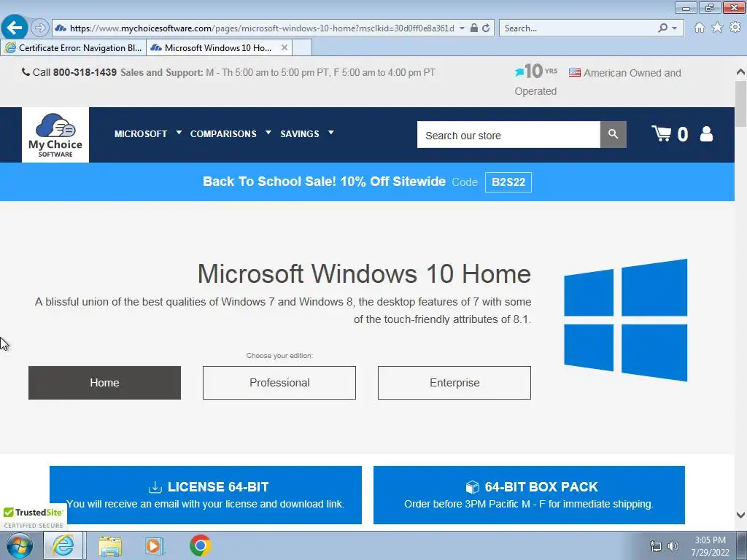Open the shopping cart icon
Screen dimensions: 747x560
[661, 134]
